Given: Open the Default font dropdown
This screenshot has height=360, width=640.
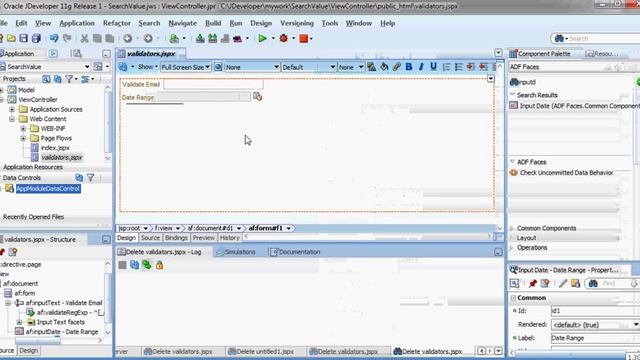Looking at the screenshot, I should click(309, 67).
